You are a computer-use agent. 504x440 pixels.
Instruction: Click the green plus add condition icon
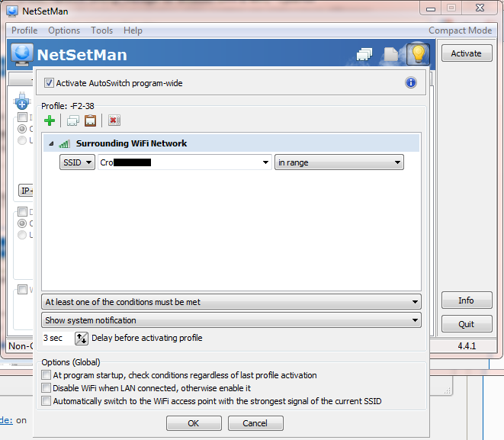click(x=50, y=120)
